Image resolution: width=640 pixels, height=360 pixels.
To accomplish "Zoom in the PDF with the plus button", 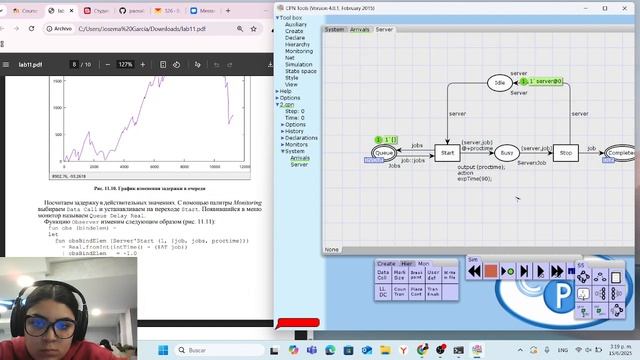I will pos(143,64).
